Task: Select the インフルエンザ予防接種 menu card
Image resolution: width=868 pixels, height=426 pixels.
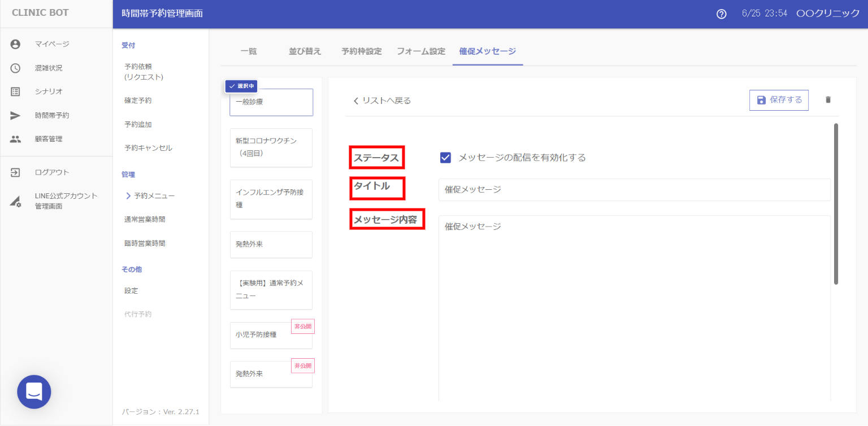Action: (271, 199)
